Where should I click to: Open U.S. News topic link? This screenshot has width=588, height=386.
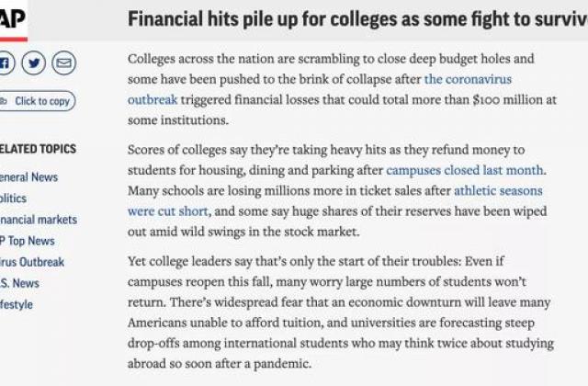(19, 283)
